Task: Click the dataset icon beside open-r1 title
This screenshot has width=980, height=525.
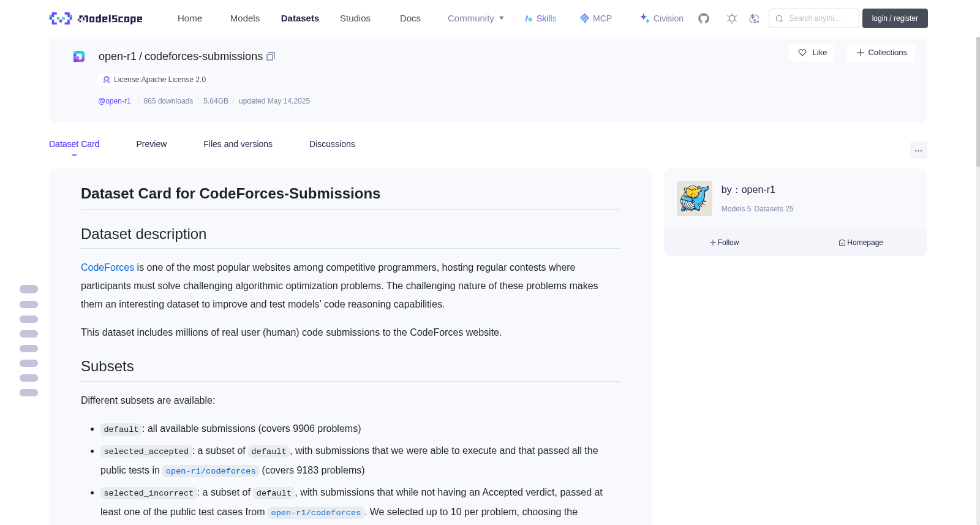Action: (x=79, y=56)
